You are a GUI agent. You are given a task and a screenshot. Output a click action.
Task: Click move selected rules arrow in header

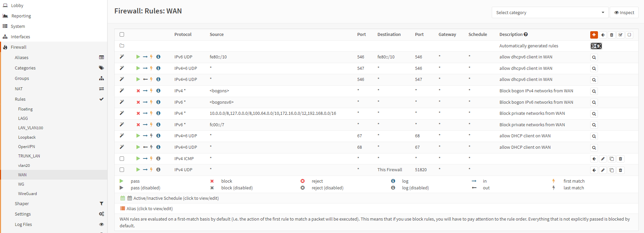603,35
